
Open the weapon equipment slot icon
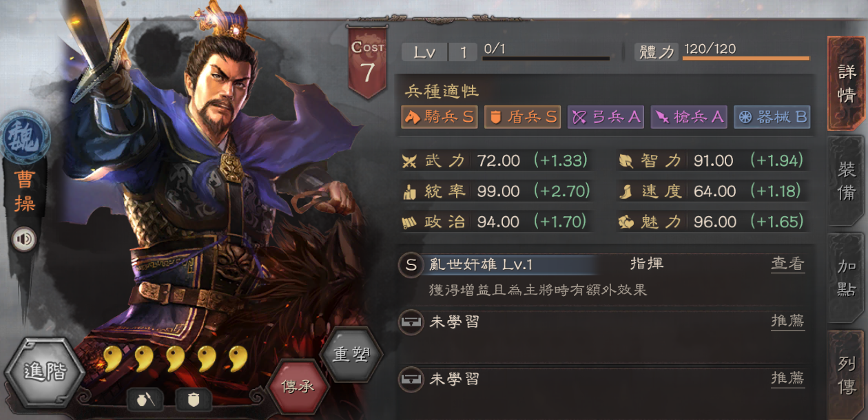click(145, 399)
